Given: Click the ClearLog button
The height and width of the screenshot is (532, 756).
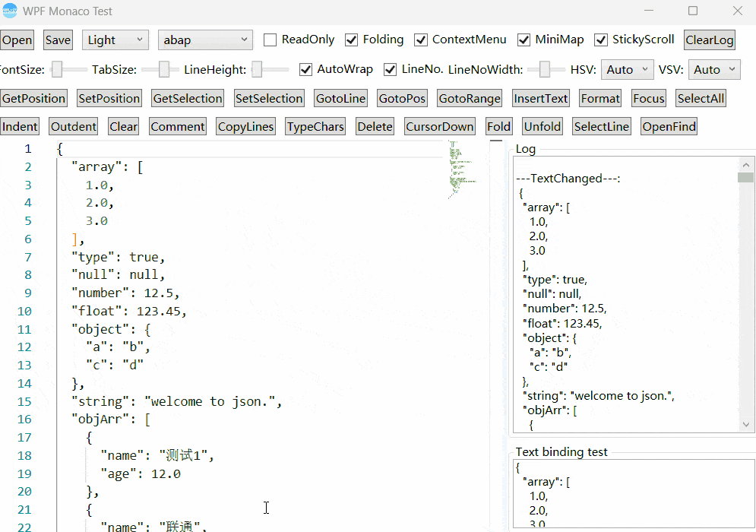Looking at the screenshot, I should click(709, 40).
